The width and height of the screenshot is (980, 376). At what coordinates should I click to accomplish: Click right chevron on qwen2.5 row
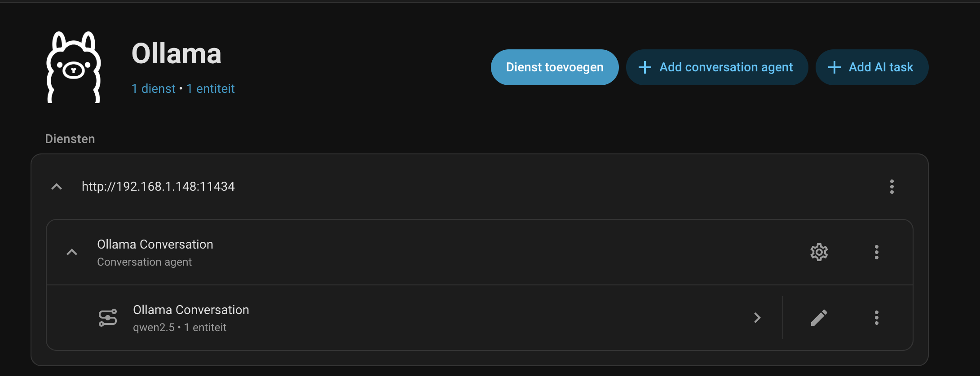[x=757, y=318]
